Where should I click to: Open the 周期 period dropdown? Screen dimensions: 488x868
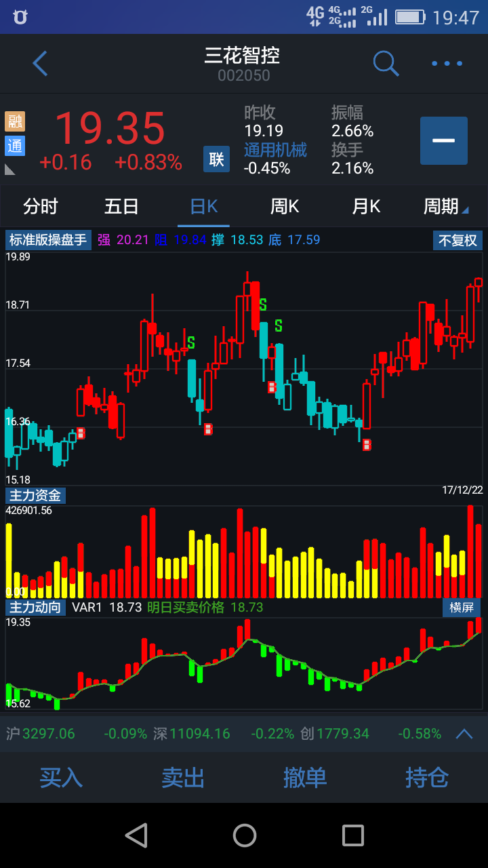pyautogui.click(x=446, y=206)
